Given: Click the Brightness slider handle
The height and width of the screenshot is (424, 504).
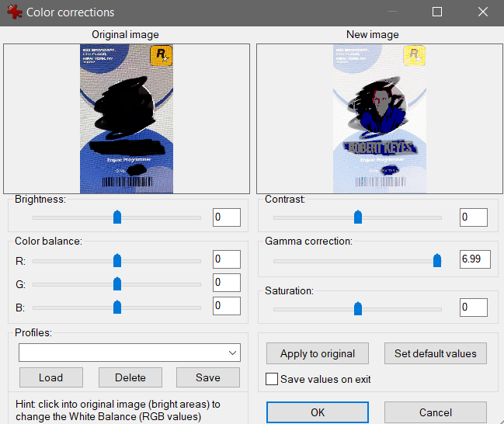Looking at the screenshot, I should pyautogui.click(x=117, y=217).
